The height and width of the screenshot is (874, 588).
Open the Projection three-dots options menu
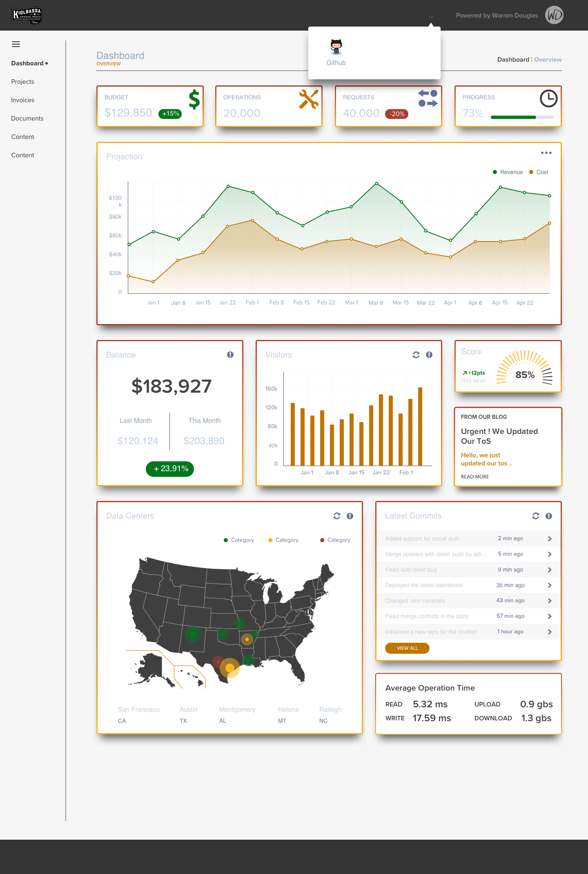coord(546,153)
